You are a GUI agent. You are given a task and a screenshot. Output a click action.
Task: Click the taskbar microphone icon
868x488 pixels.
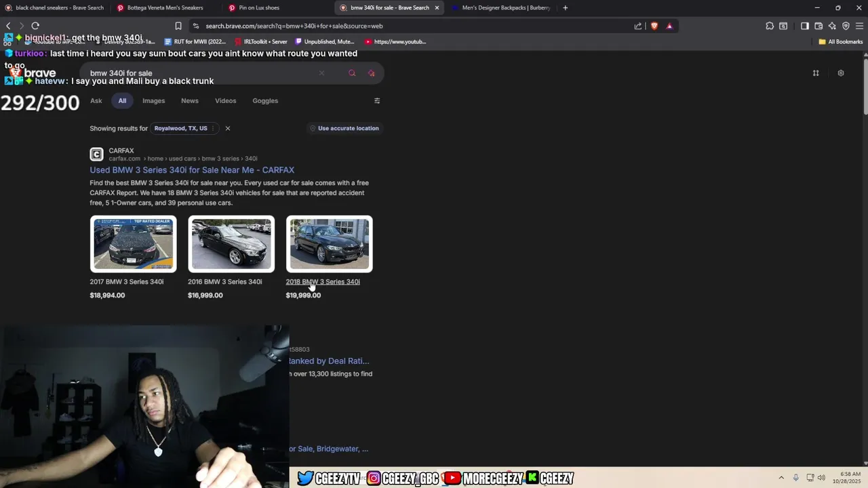[795, 477]
